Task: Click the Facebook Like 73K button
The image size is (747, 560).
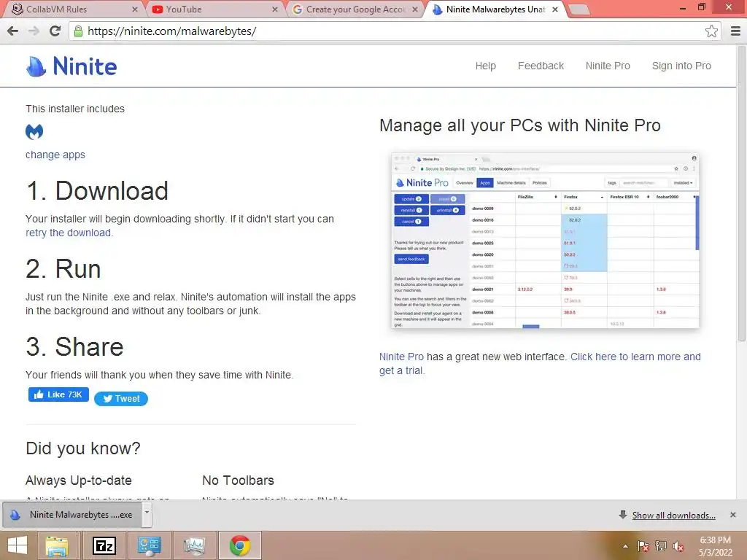Action: pyautogui.click(x=58, y=394)
